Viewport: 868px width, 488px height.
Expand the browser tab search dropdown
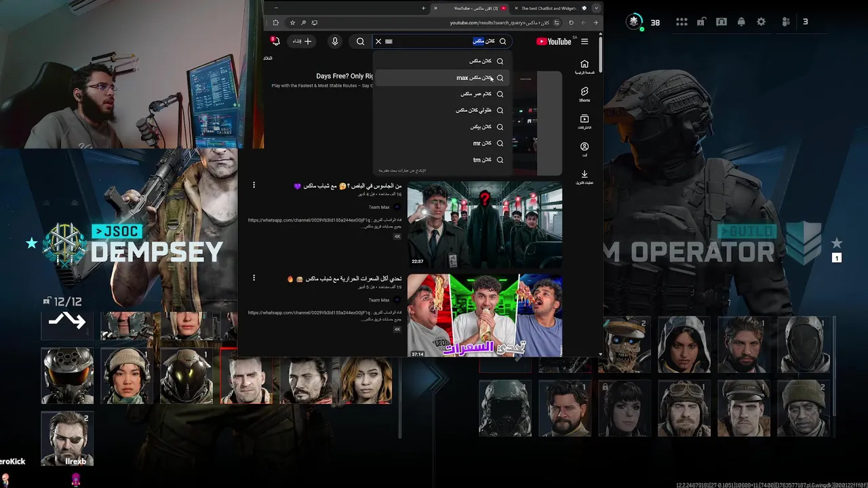pyautogui.click(x=596, y=8)
